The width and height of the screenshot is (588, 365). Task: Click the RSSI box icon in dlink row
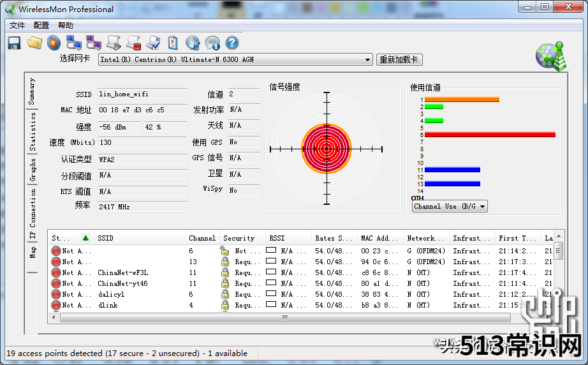pyautogui.click(x=271, y=304)
